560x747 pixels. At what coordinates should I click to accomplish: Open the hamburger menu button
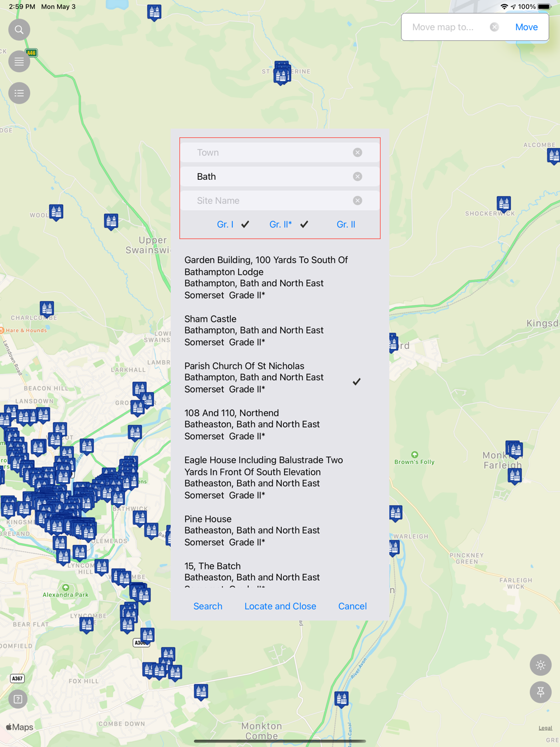(x=19, y=62)
